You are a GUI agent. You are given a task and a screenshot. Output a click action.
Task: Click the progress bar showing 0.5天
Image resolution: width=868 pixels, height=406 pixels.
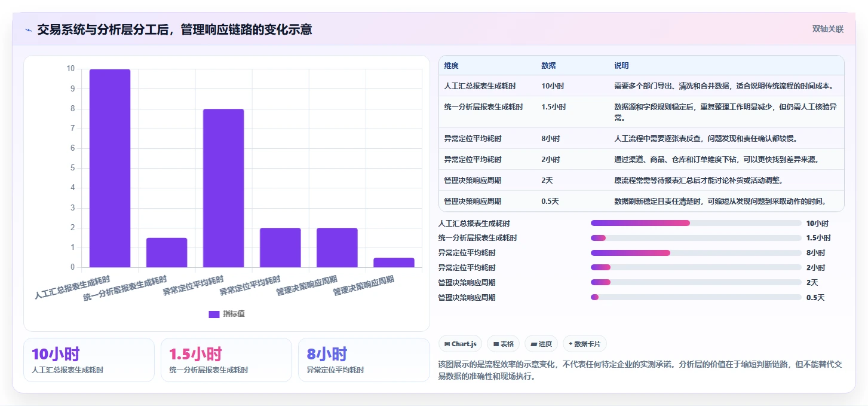[x=696, y=297]
